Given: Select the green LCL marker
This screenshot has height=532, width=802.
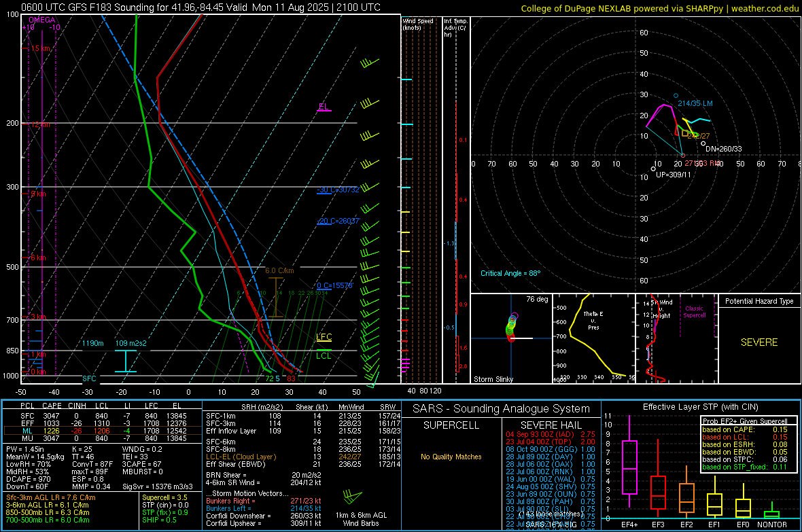Looking at the screenshot, I should coord(324,355).
